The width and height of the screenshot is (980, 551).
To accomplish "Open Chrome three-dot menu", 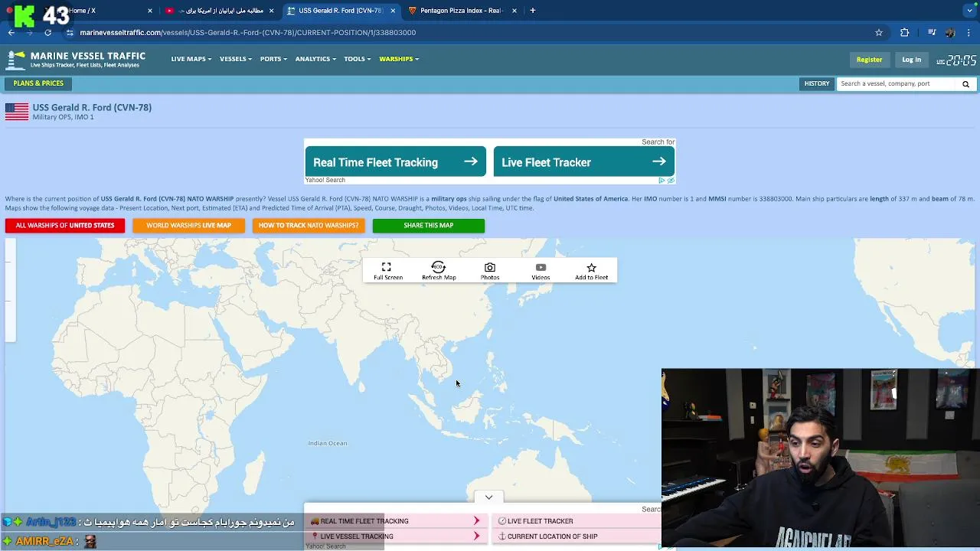I will 969,33.
